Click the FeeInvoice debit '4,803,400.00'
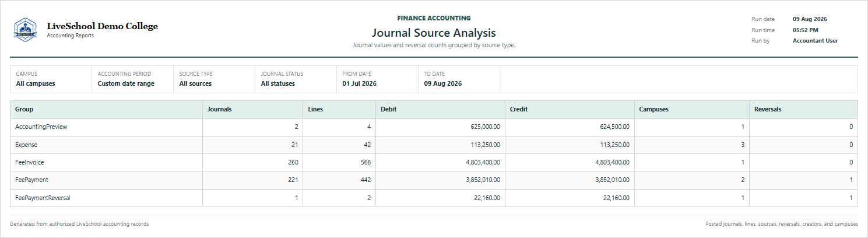Image resolution: width=868 pixels, height=238 pixels. coord(482,162)
